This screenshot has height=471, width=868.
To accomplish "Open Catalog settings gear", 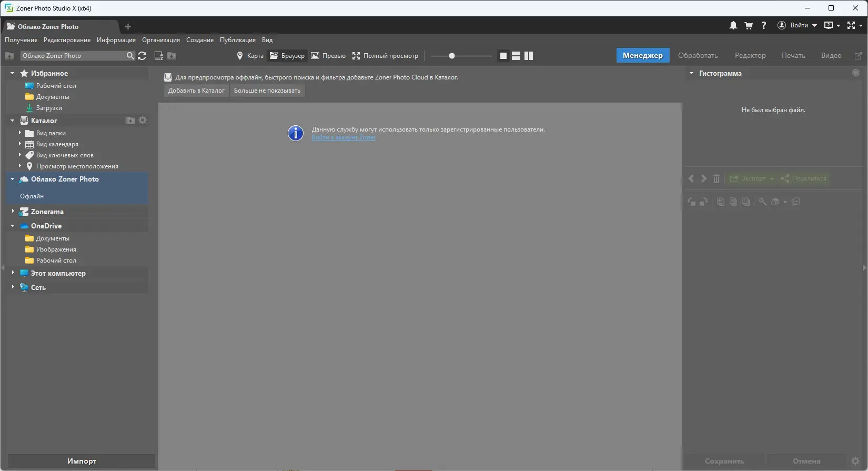I will pos(143,121).
